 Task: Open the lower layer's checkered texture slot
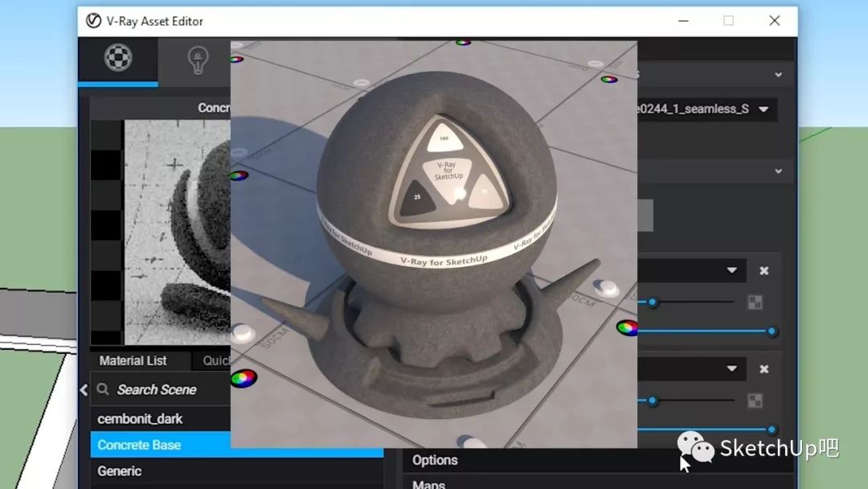point(755,401)
